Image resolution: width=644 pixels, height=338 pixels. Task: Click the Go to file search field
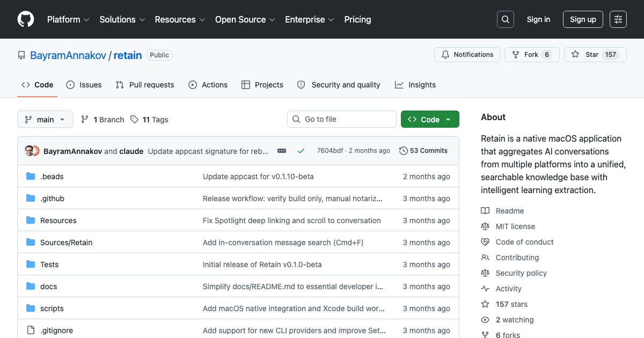pyautogui.click(x=342, y=119)
